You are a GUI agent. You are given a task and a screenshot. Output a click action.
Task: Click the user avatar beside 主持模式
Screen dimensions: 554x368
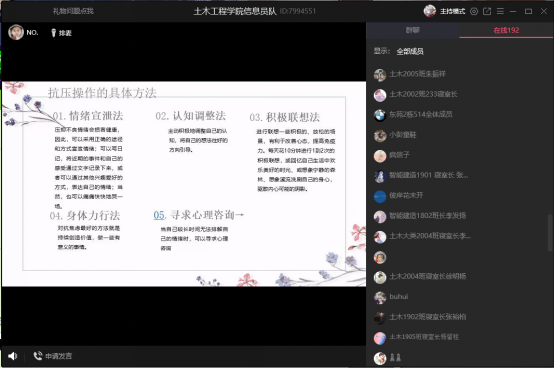pos(430,11)
